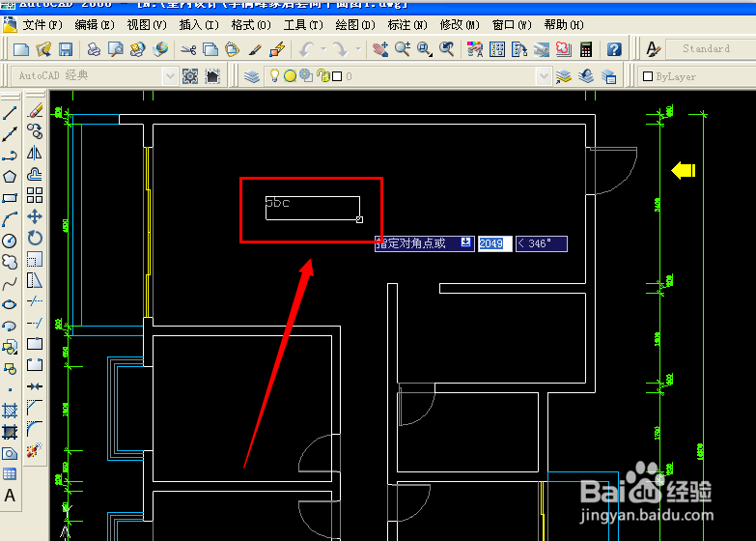The width and height of the screenshot is (756, 541).
Task: Toggle layer 0 freeze sun icon
Action: pos(290,76)
